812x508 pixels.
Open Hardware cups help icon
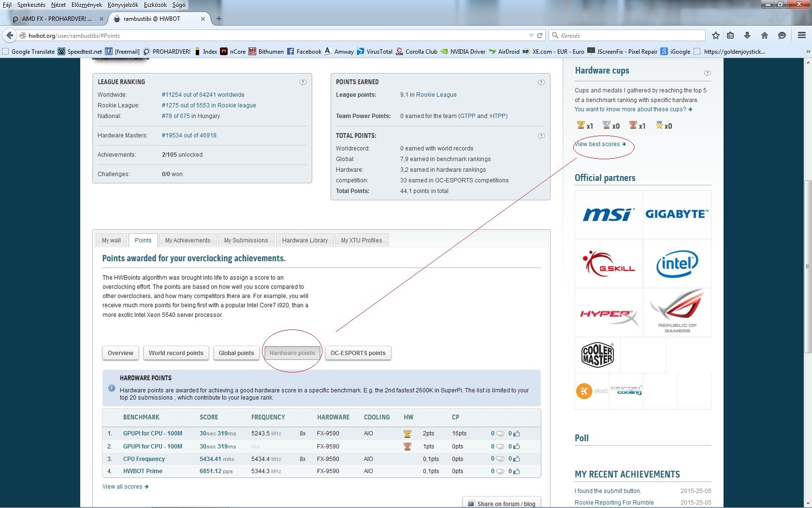tap(708, 73)
